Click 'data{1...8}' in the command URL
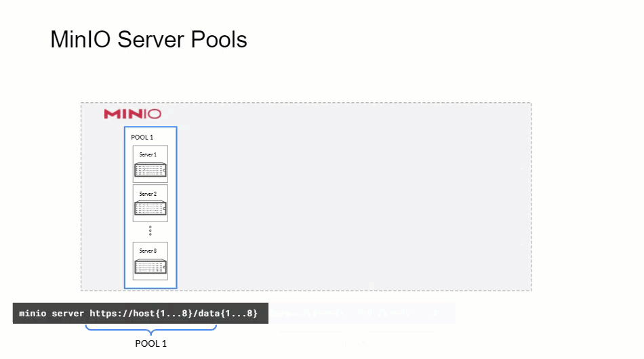 coord(226,314)
